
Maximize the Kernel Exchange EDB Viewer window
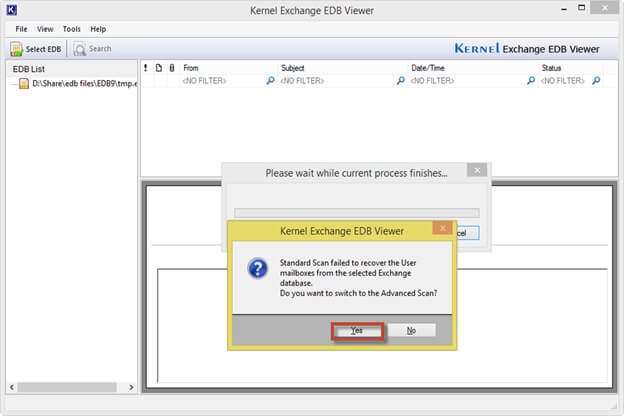581,8
